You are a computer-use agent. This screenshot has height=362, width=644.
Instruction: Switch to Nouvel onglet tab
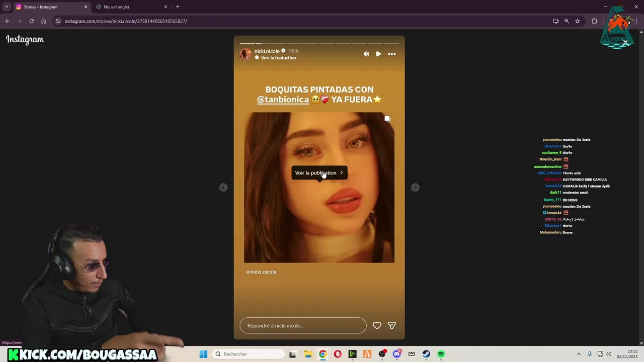(131, 7)
